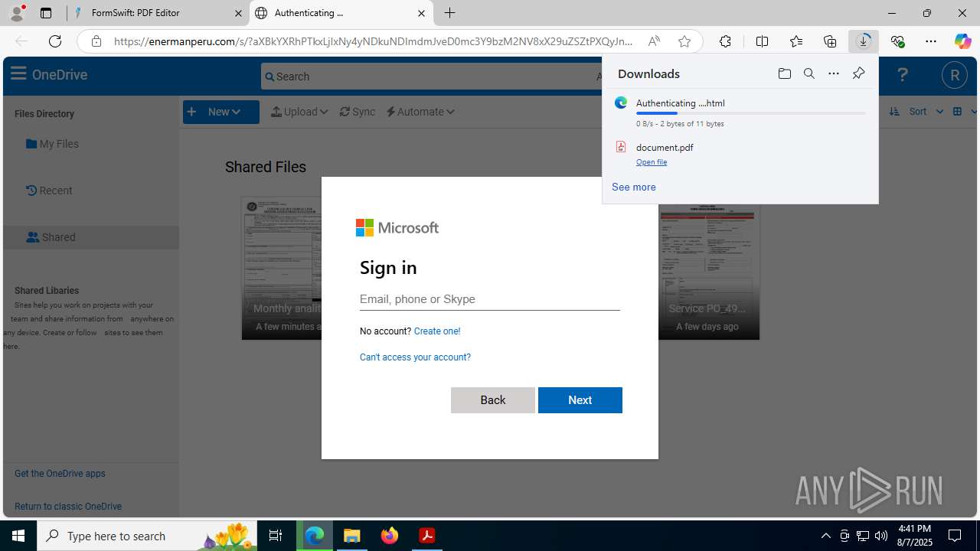The width and height of the screenshot is (980, 551).
Task: Click Can't access your account link
Action: pyautogui.click(x=415, y=357)
